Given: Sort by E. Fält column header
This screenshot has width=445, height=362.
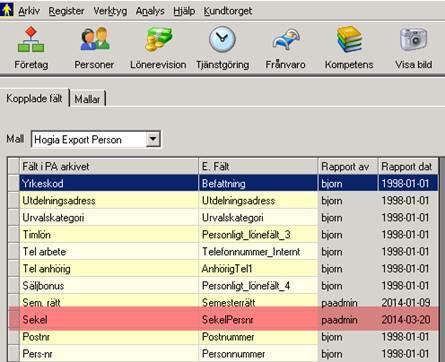Looking at the screenshot, I should [258, 166].
